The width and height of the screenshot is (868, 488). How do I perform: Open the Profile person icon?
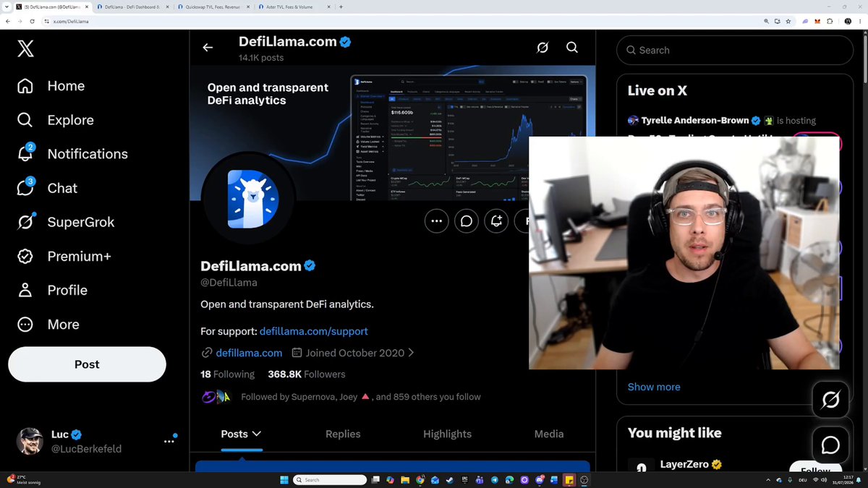coord(25,290)
